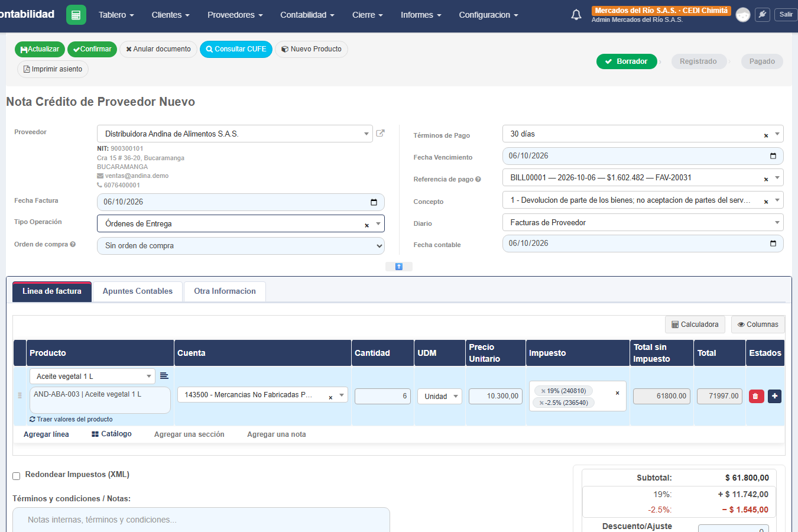The image size is (798, 532).
Task: Open the Fecha contable calendar picker
Action: (773, 244)
